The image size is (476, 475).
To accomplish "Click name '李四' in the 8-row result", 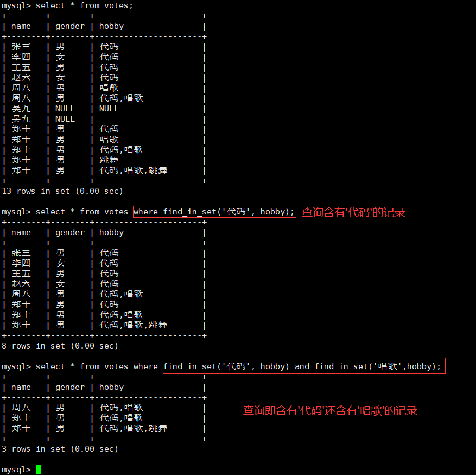I will (21, 263).
